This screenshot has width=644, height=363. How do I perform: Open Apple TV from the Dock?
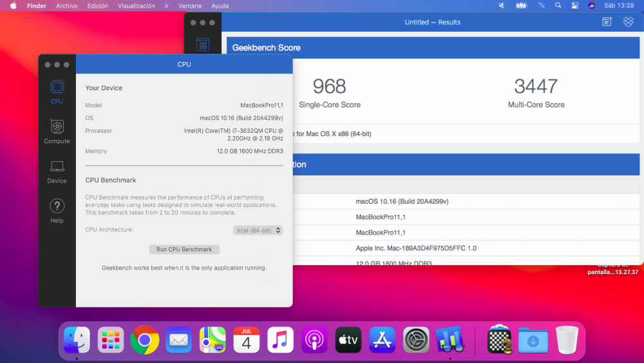348,340
